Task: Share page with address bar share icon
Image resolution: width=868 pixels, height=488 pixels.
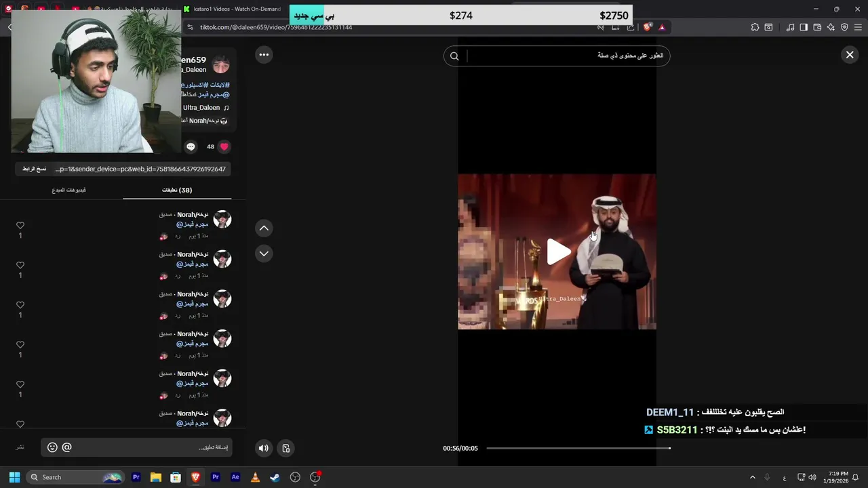Action: tap(631, 27)
